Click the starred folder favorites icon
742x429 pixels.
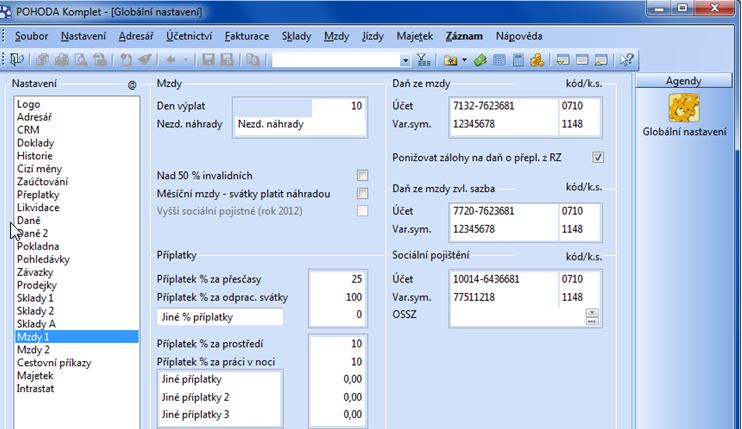tap(451, 60)
